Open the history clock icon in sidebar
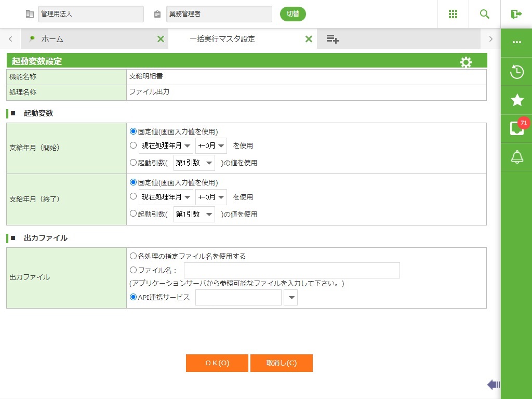 (516, 72)
